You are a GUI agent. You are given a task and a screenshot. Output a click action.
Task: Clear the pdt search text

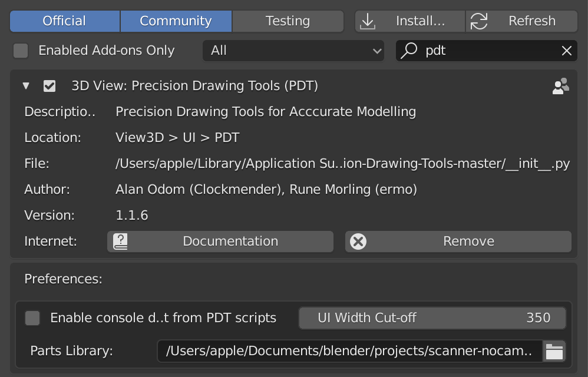coord(567,51)
